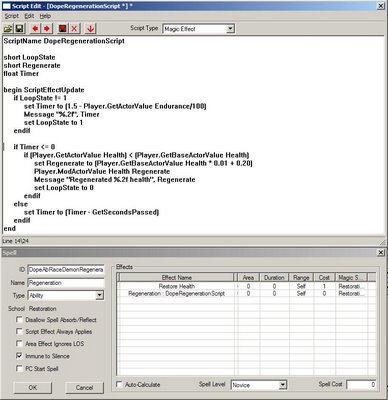Viewport: 388px width, 400px height.
Task: Click into the spell Name input field
Action: tap(66, 283)
